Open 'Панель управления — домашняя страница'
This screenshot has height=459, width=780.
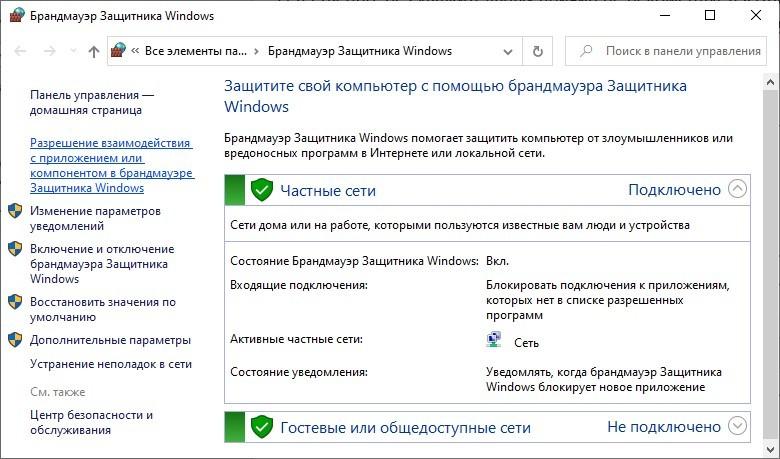click(x=92, y=102)
